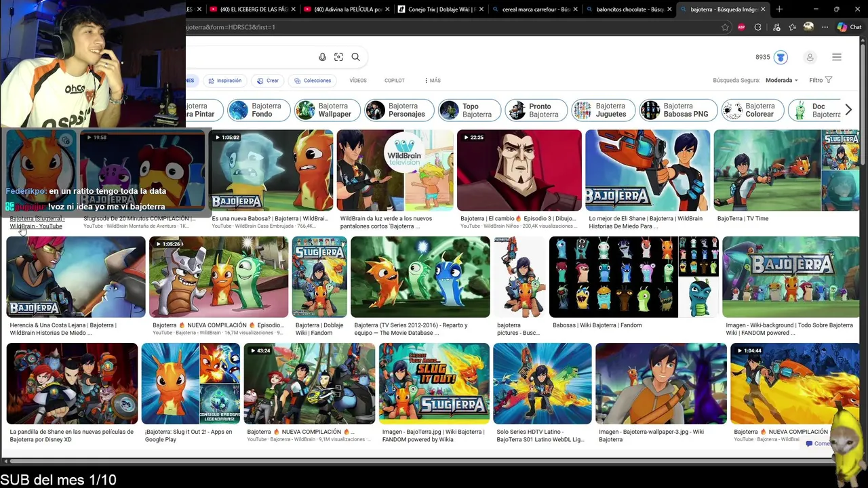
Task: Open the Bing account profile icon
Action: 810,57
